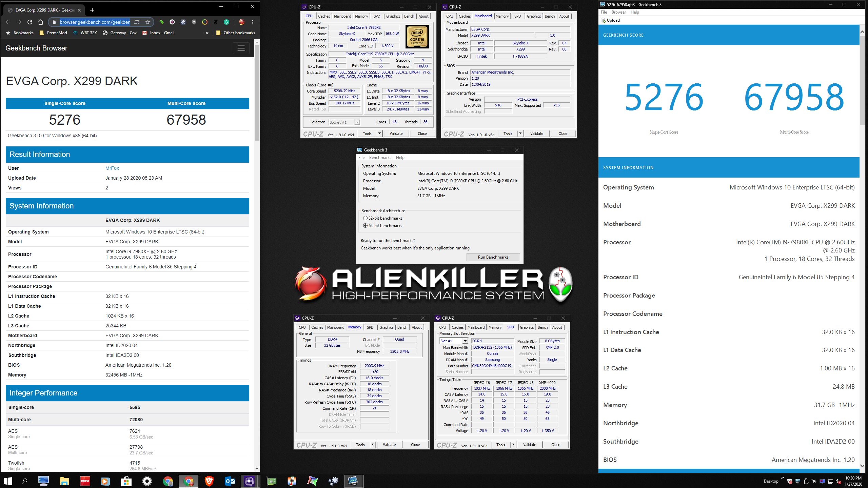Click the Chrome profile avatar icon
Screen dimensions: 868x488
pyautogui.click(x=241, y=22)
